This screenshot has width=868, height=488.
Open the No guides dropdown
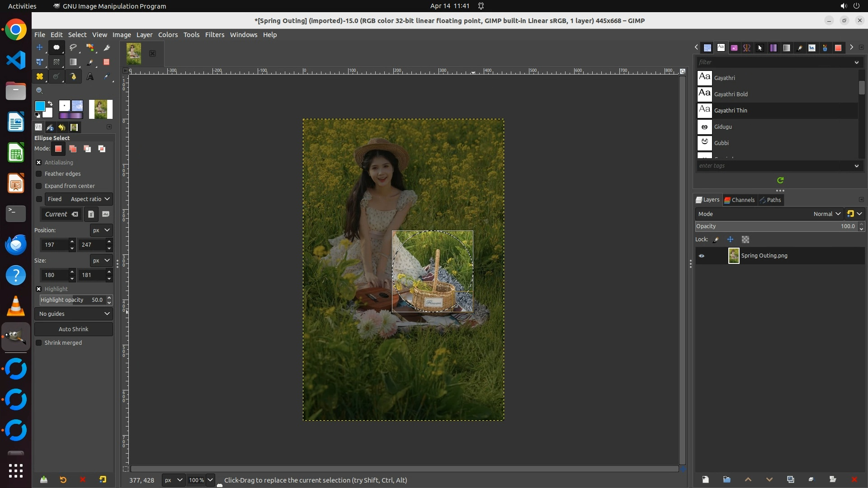(x=74, y=314)
